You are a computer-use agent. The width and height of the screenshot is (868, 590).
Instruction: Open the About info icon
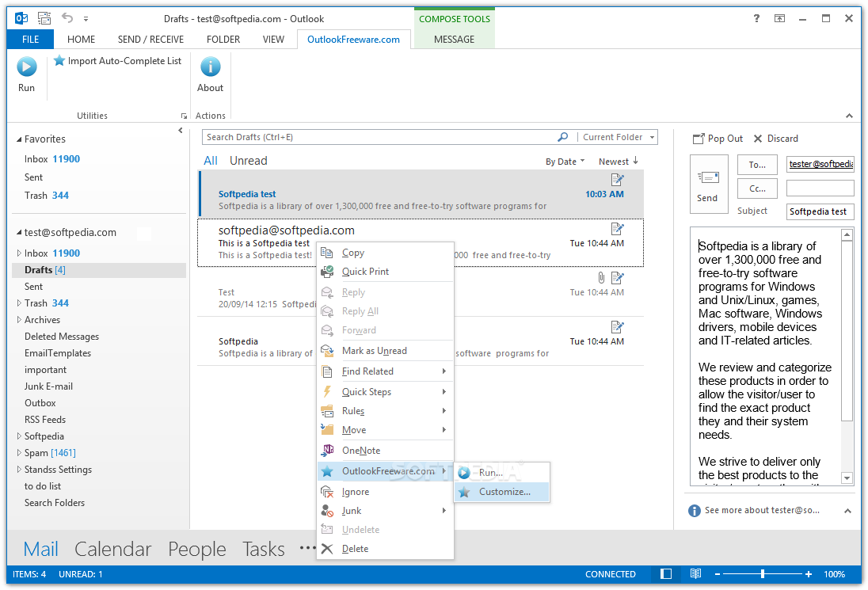(211, 67)
